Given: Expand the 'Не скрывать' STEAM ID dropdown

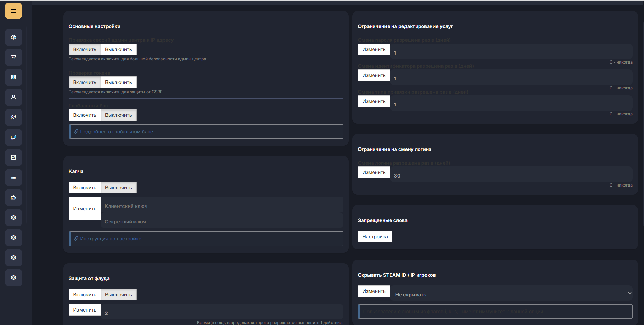Looking at the screenshot, I should point(512,293).
